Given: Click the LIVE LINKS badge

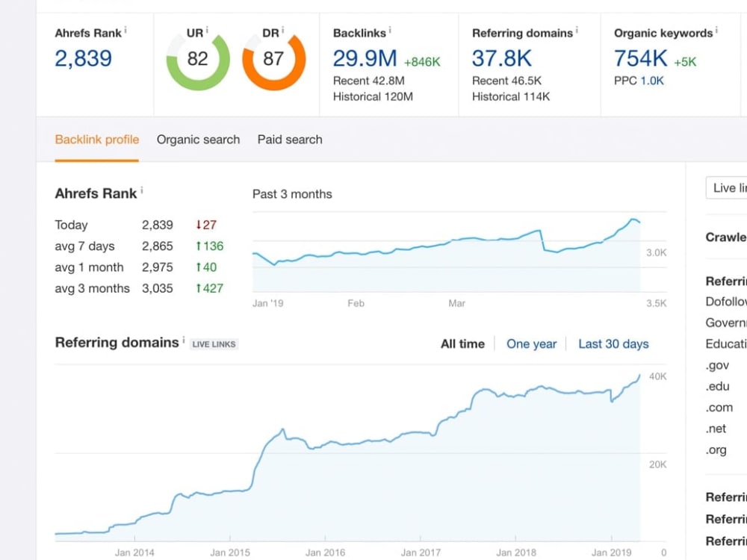Looking at the screenshot, I should [214, 343].
